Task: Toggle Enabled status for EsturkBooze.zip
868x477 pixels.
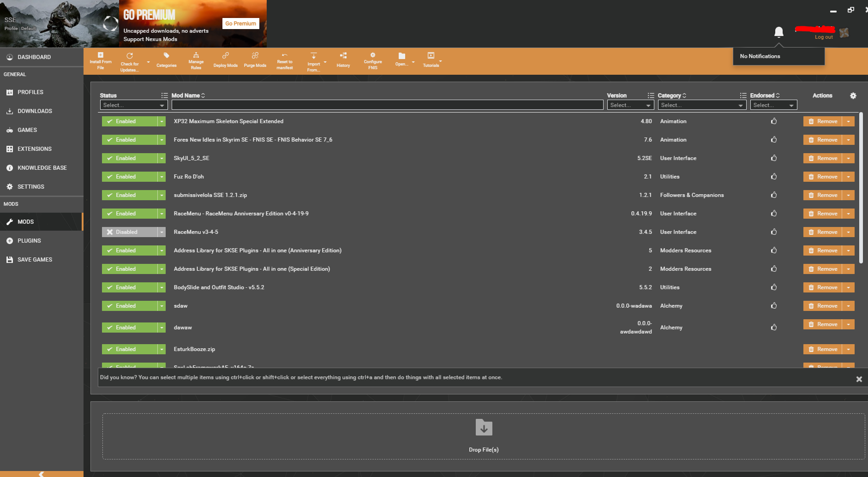Action: (130, 349)
